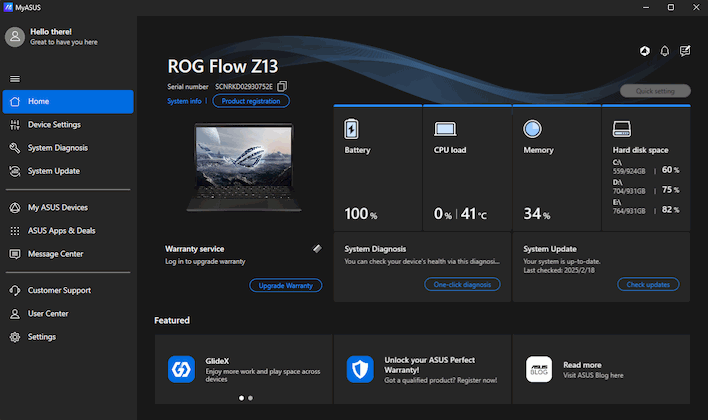This screenshot has height=420, width=708.
Task: Select System Update in the sidebar
Action: coord(53,171)
